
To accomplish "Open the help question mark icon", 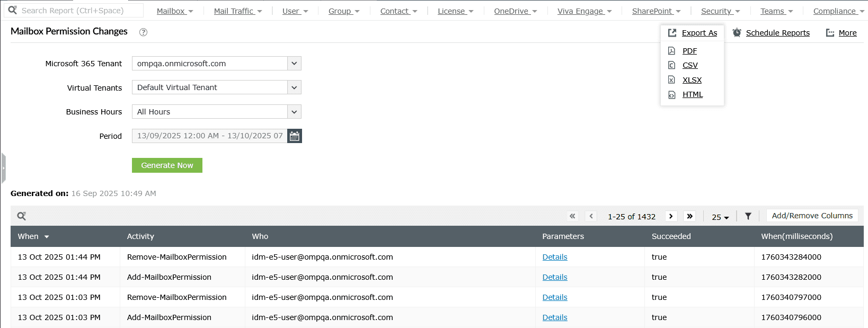I will click(143, 32).
